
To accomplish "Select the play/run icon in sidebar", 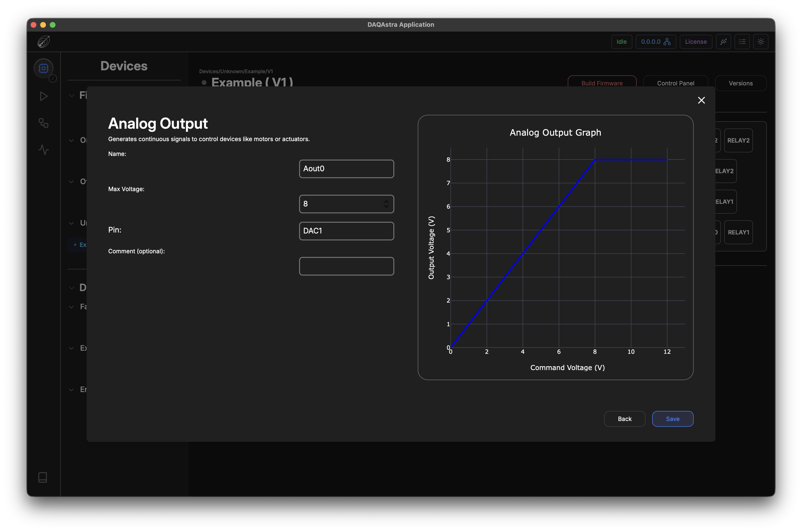I will (43, 96).
